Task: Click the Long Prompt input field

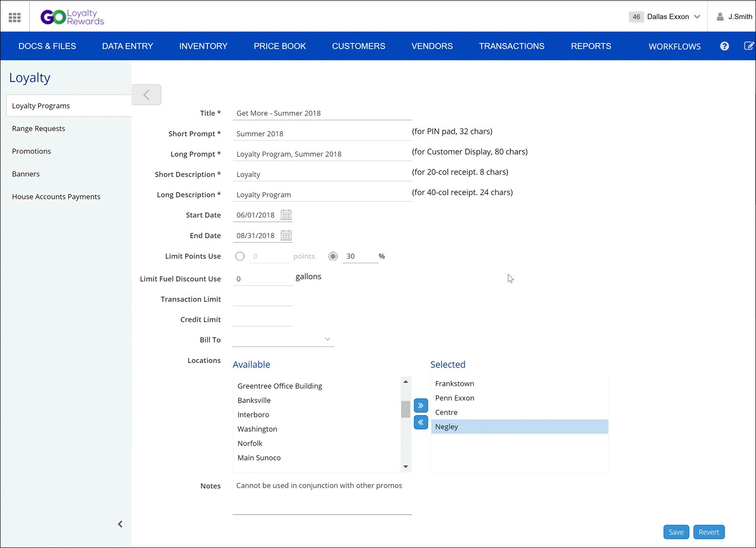Action: [322, 154]
